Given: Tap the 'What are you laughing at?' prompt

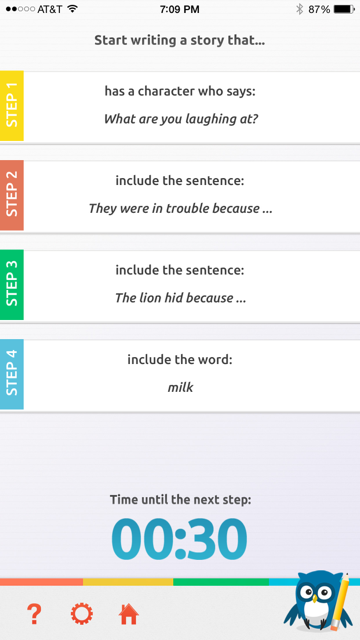Looking at the screenshot, I should 180,119.
